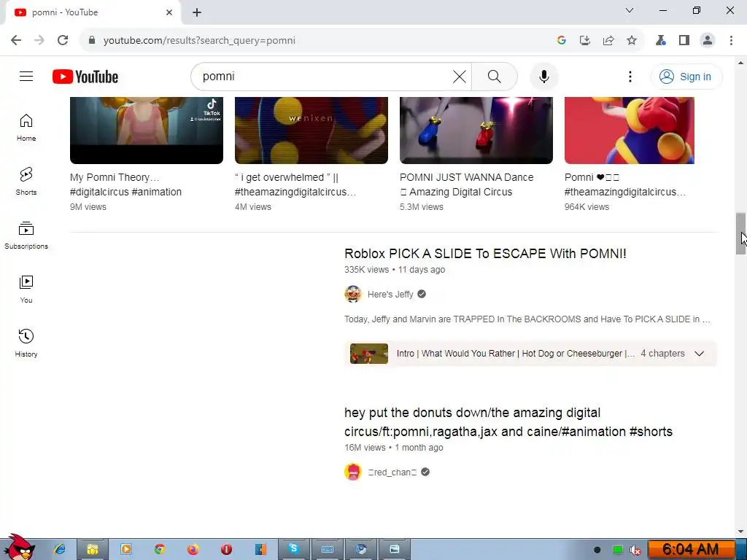Open Chrome three-dot menu
Viewport: 747px width, 560px height.
[x=731, y=41]
